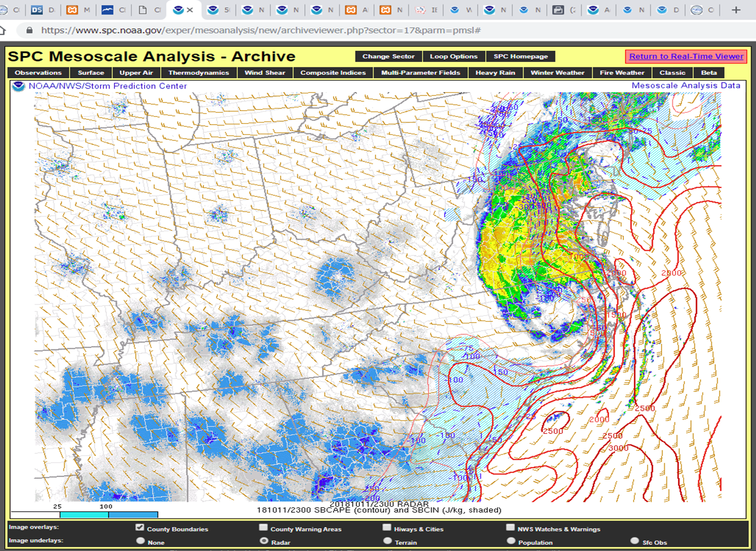Switch to the orange-icon tab labeled A
Viewport: 756px width, 551px height.
[x=357, y=10]
